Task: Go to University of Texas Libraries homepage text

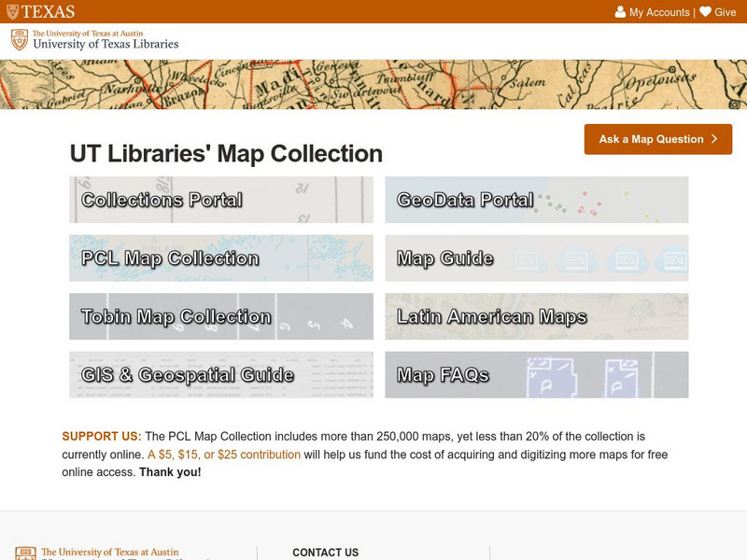Action: coord(106,44)
